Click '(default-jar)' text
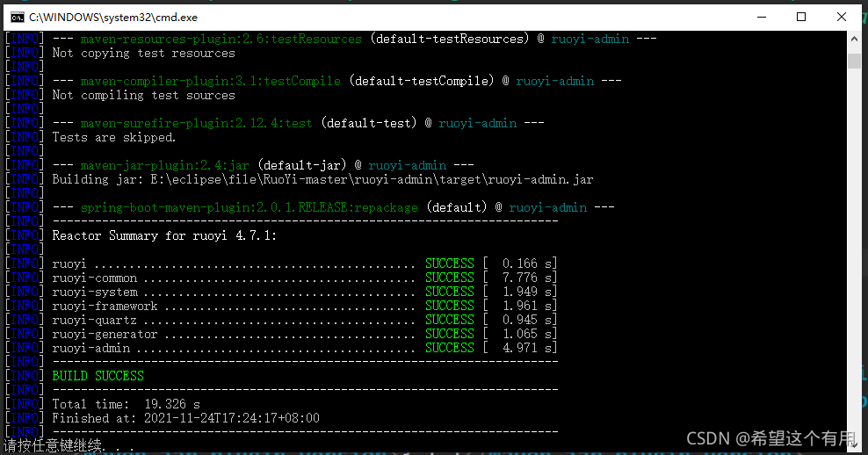This screenshot has width=868, height=455. tap(302, 165)
